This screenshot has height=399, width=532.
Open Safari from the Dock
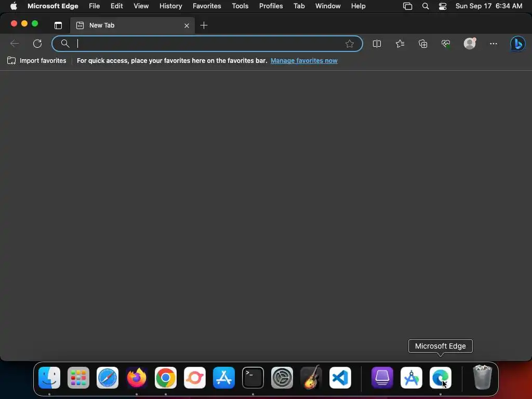(108, 378)
